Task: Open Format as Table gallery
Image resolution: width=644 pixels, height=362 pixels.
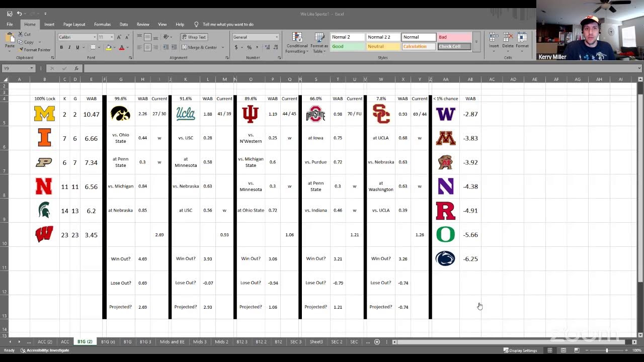Action: point(319,43)
